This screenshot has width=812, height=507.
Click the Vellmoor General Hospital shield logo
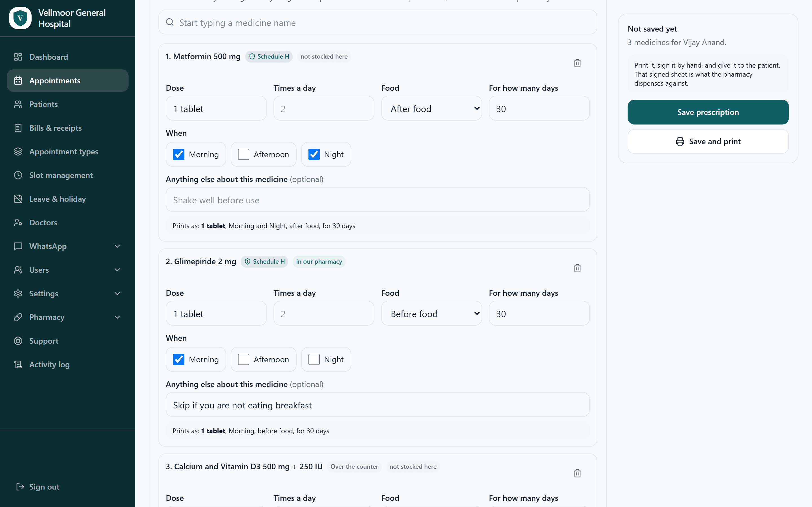coord(20,18)
